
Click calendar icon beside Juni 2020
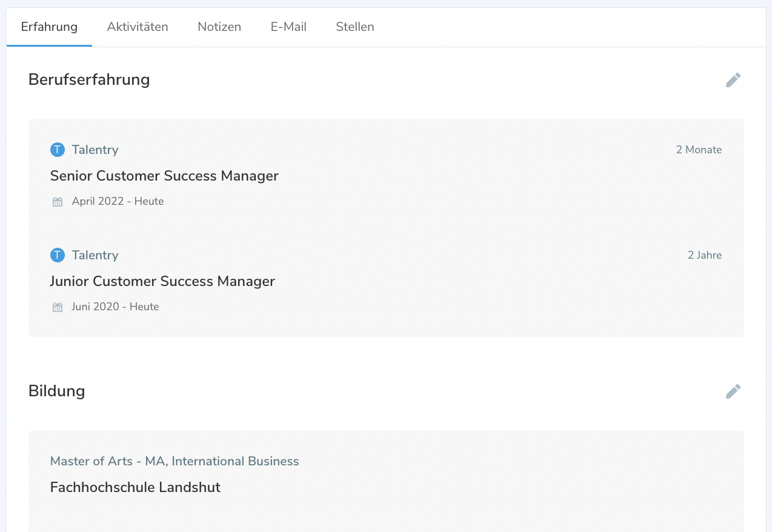(x=58, y=307)
